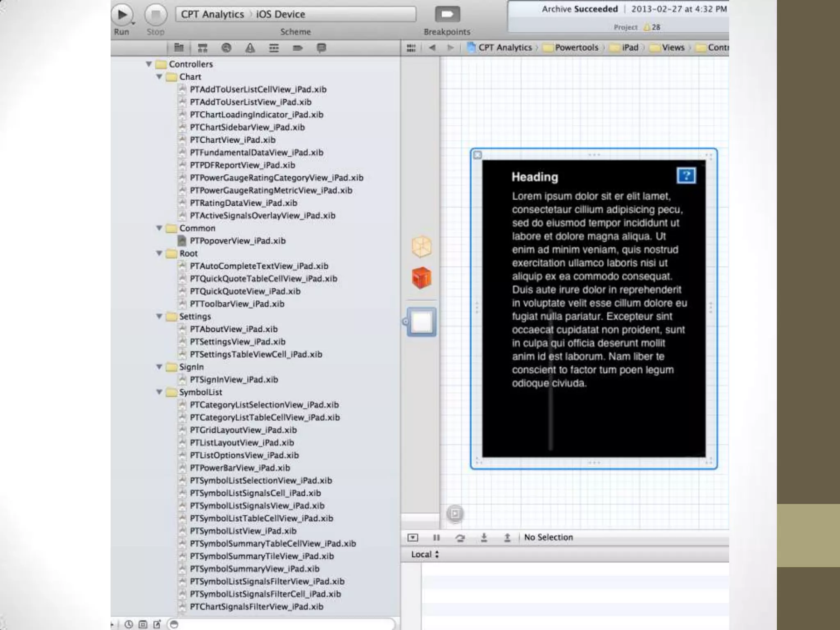Open PTPopoverView_iPad.xib file
The width and height of the screenshot is (840, 630).
[237, 241]
